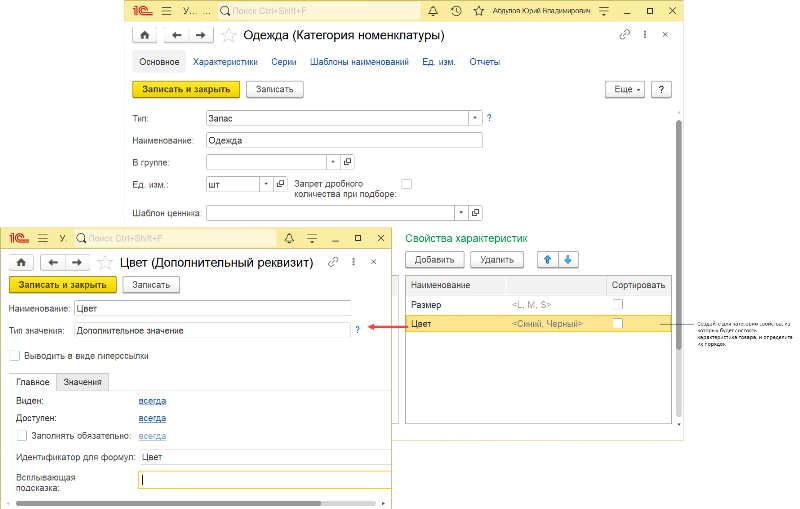
Task: Focus search field in Одежда window
Action: [x=319, y=11]
